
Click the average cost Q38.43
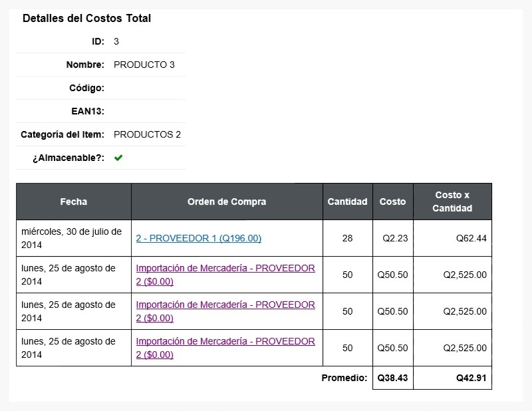click(x=392, y=378)
